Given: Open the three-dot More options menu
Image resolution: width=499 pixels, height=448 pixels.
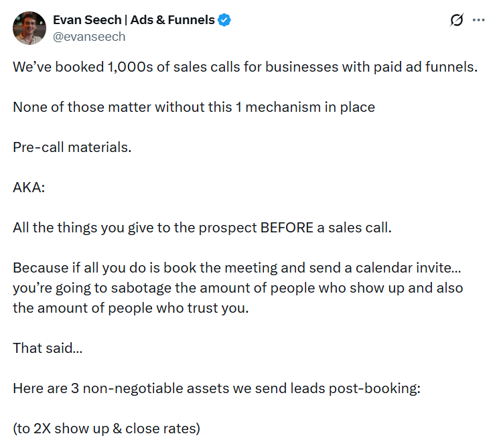Looking at the screenshot, I should (478, 20).
